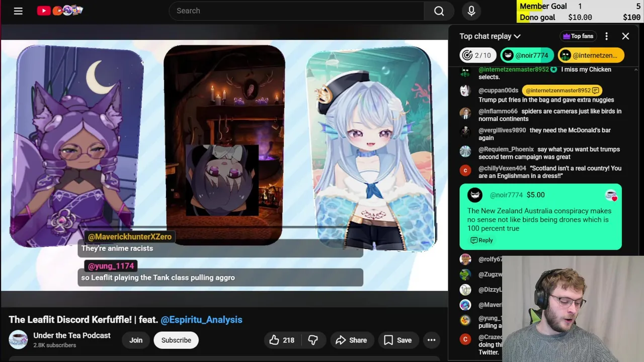Click the @yung_ chat avatar
This screenshot has height=362, width=644.
pyautogui.click(x=465, y=320)
